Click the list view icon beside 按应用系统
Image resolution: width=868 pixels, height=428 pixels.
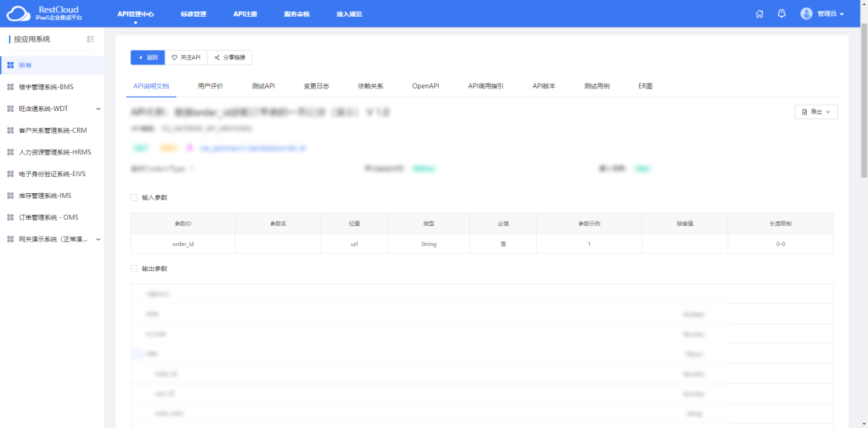point(90,39)
